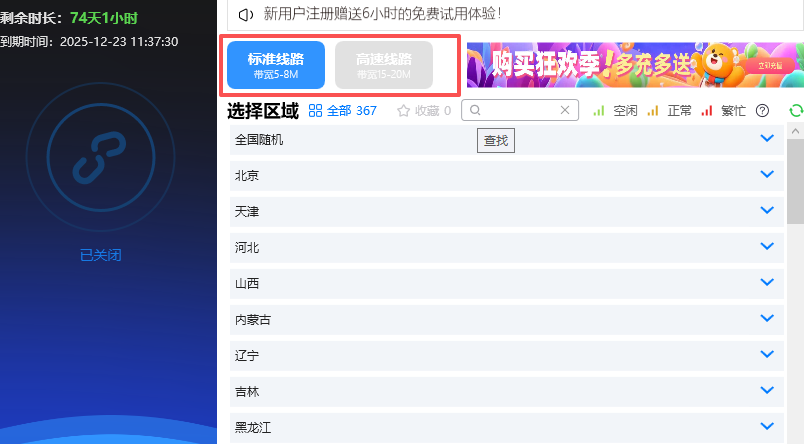This screenshot has width=810, height=444.
Task: Click the region list scrollbar thumb
Action: [795, 181]
